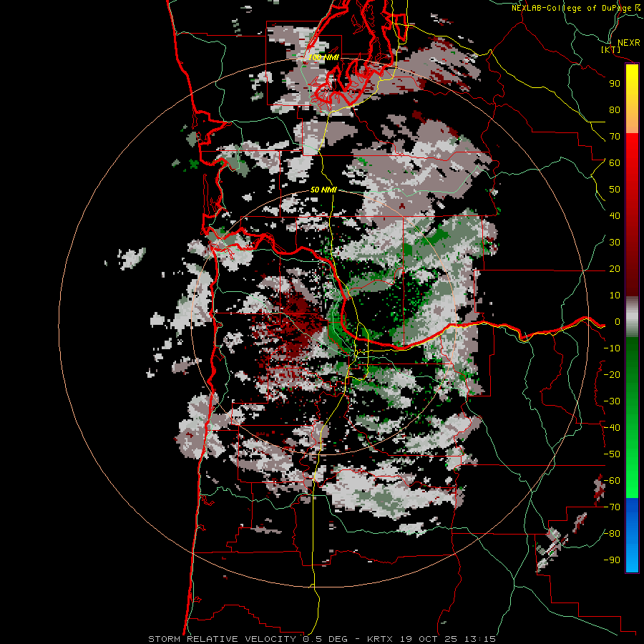Viewport: 644px width, 644px height.
Task: Click the Storm Relative Velocity caption text
Action: [321, 639]
